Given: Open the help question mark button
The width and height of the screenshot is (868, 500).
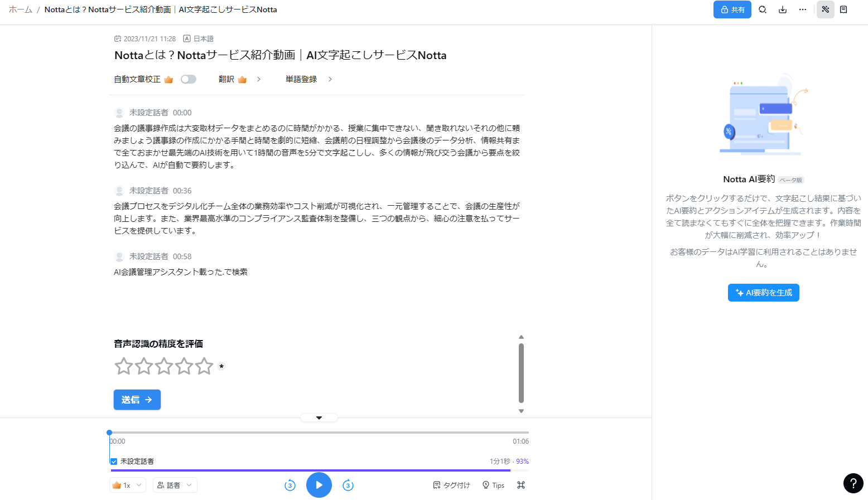Looking at the screenshot, I should [853, 483].
